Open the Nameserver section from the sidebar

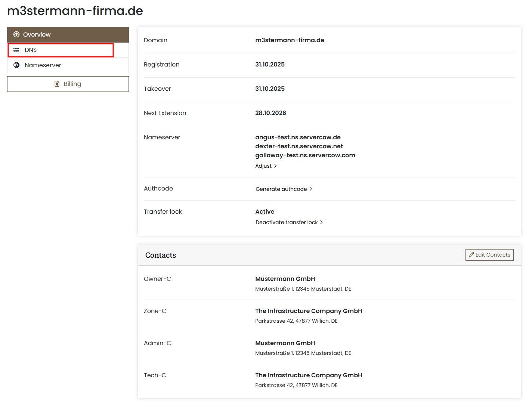coord(43,65)
